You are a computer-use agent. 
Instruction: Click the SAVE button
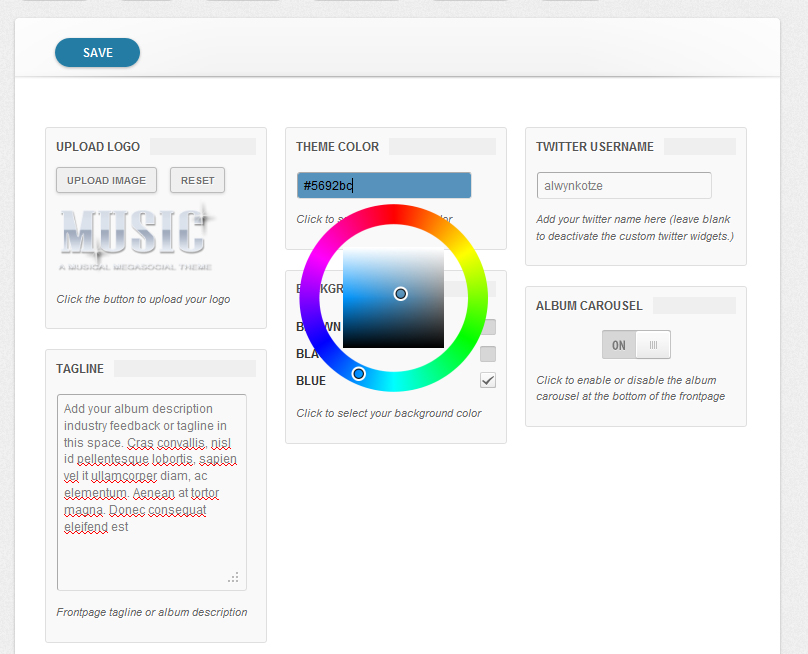coord(97,53)
